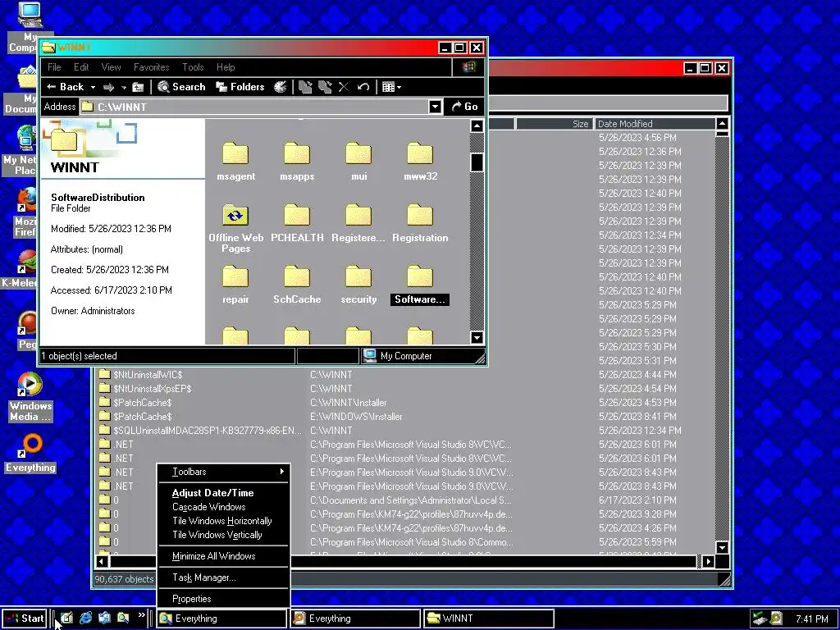Open the Views dropdown in toolbar
Image resolution: width=840 pixels, height=630 pixels.
point(391,87)
